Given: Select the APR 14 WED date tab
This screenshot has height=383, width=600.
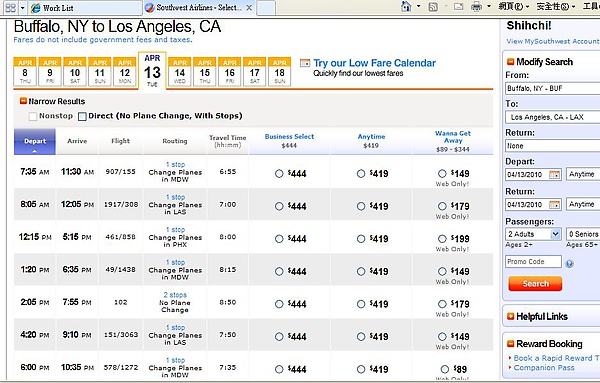Looking at the screenshot, I should (x=179, y=72).
